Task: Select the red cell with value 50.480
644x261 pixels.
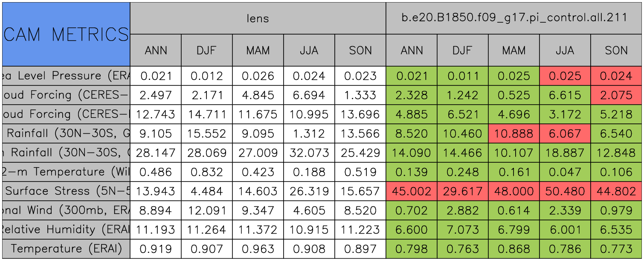Action: click(565, 191)
